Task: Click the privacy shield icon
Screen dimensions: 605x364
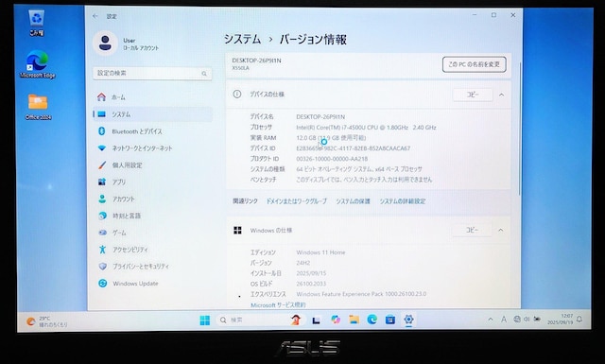Action: click(103, 267)
